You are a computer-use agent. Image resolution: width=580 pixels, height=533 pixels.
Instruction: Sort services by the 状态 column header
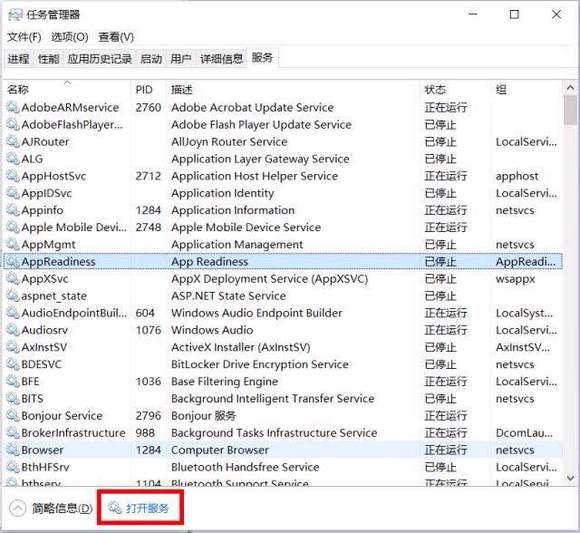pos(435,90)
